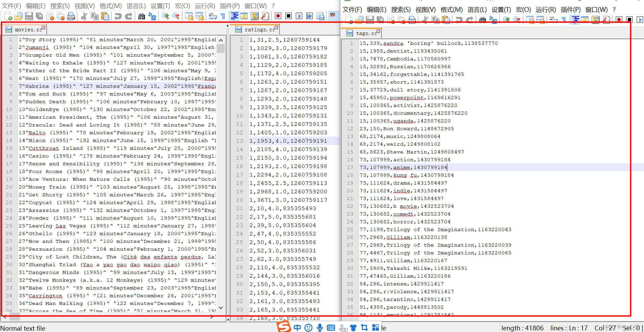
Task: Click the Paste clipboard icon in left window
Action: coord(105,16)
